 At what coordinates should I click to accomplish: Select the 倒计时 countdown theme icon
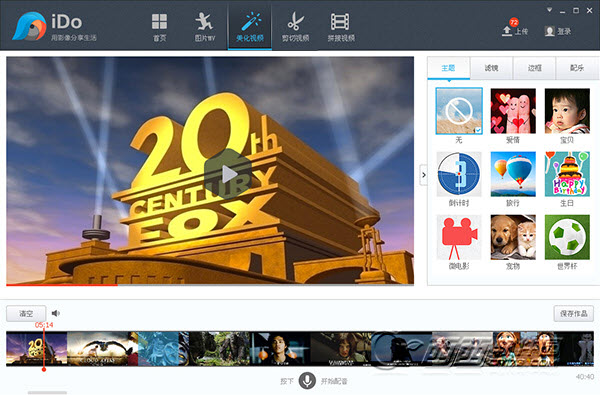pos(459,174)
